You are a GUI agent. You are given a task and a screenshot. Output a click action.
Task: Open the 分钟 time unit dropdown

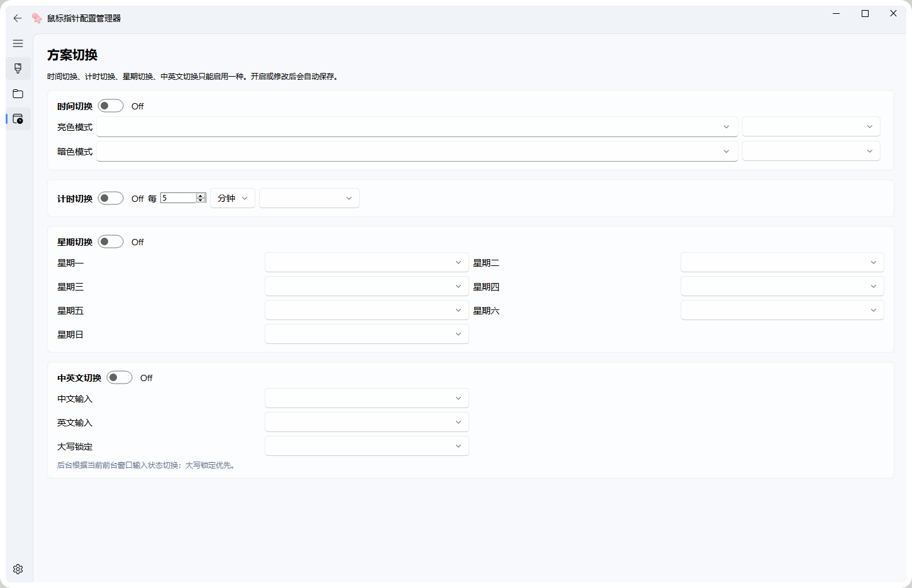(x=232, y=198)
